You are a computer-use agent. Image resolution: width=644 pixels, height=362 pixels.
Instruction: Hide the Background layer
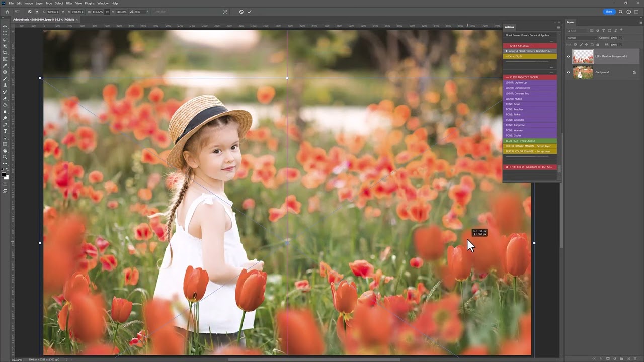(x=568, y=72)
